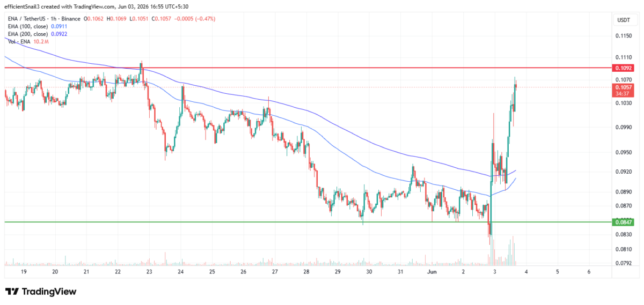
Task: Click the 34:37 countdown timer label
Action: click(x=624, y=93)
